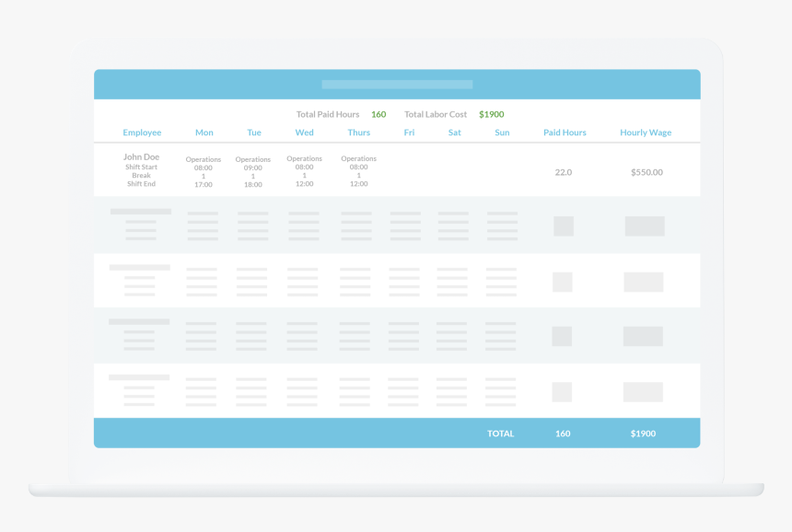
Task: Select the Hourly Wage column header
Action: pos(646,133)
